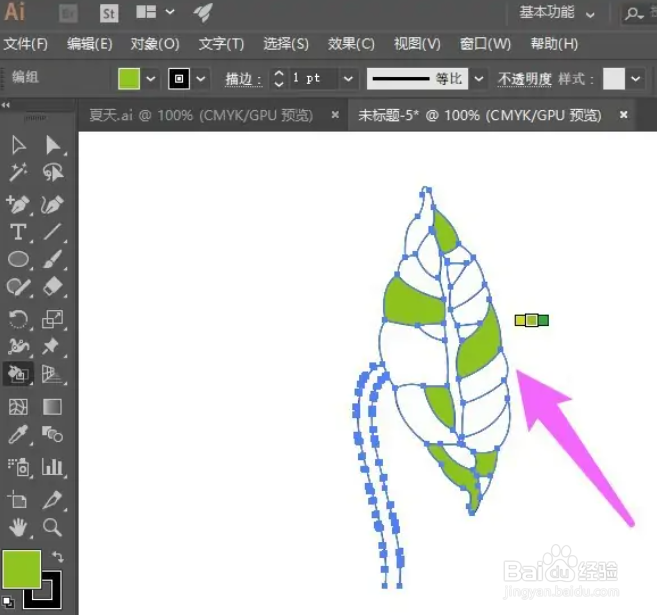
Task: Select the Perspective Grid tool
Action: 52,374
